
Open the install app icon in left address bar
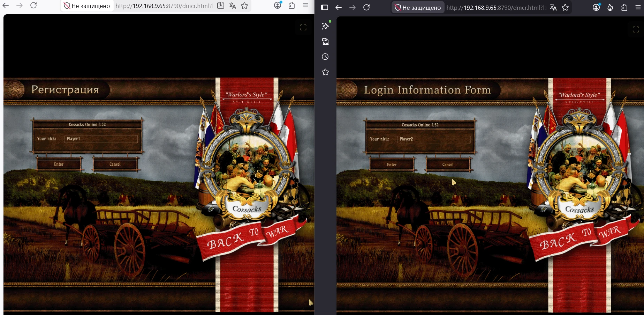click(221, 6)
